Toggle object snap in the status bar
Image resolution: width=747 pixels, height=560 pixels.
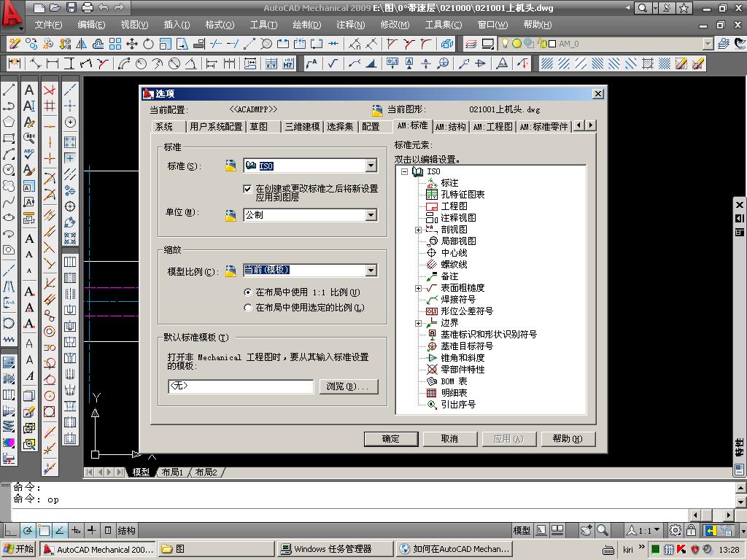tap(44, 530)
